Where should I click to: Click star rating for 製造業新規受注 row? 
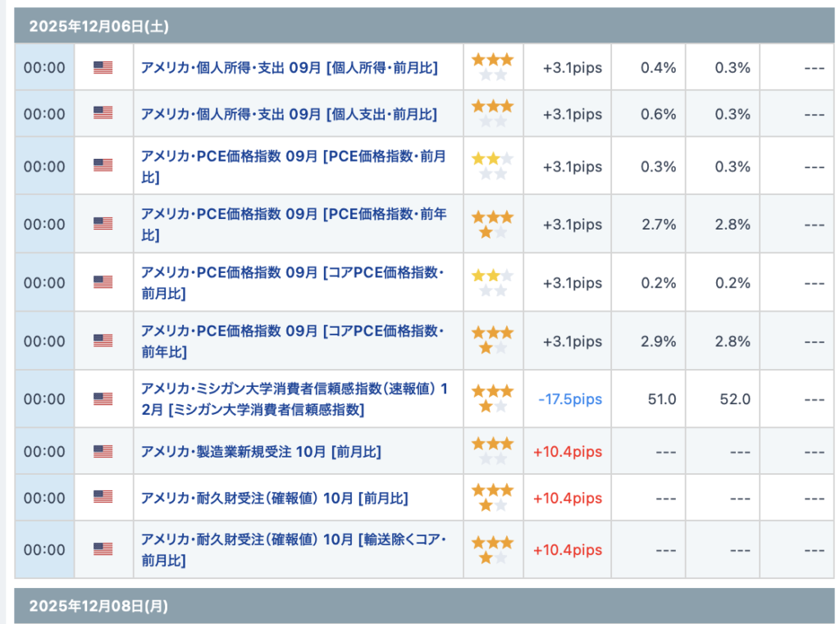point(492,451)
